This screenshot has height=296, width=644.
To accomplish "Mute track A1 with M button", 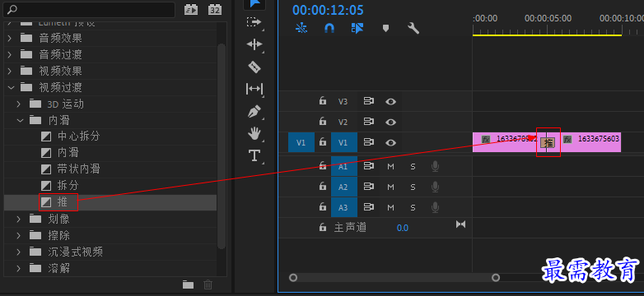I will point(390,166).
